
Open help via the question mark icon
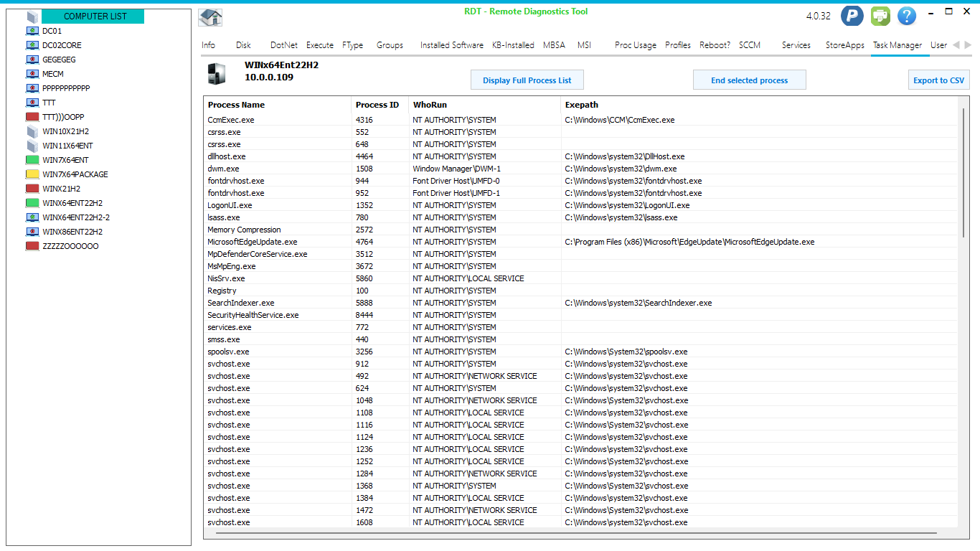pos(907,16)
